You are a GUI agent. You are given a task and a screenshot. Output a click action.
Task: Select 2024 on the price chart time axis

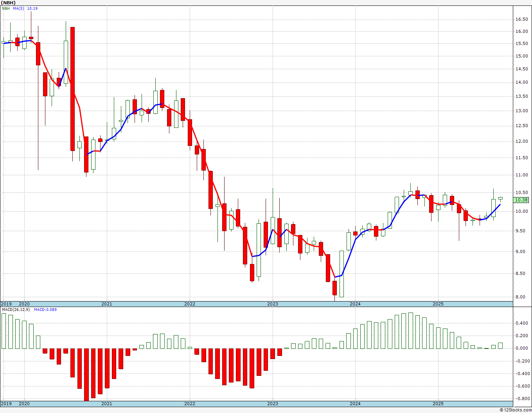pyautogui.click(x=355, y=304)
